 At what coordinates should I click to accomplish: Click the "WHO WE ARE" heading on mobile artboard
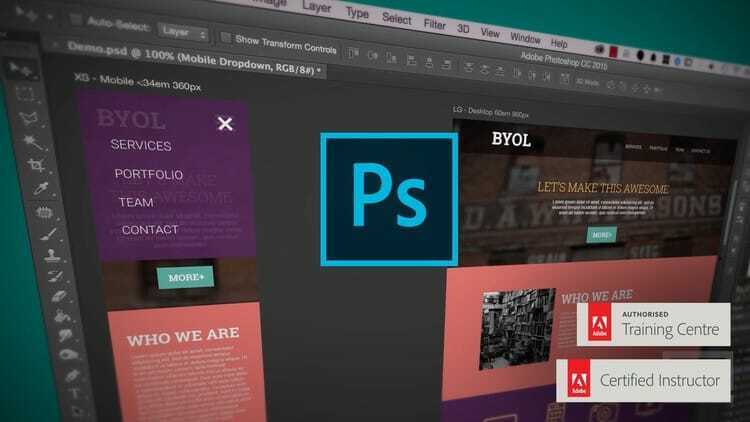(x=183, y=336)
